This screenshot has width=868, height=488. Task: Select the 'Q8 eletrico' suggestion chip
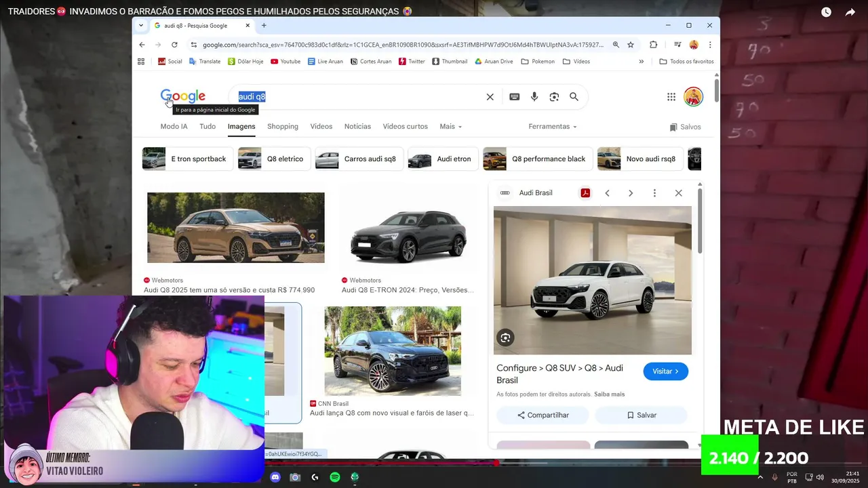pos(274,159)
